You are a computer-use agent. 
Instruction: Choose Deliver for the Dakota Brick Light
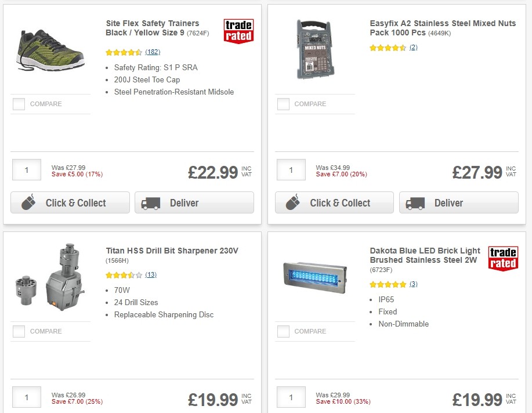pos(458,412)
